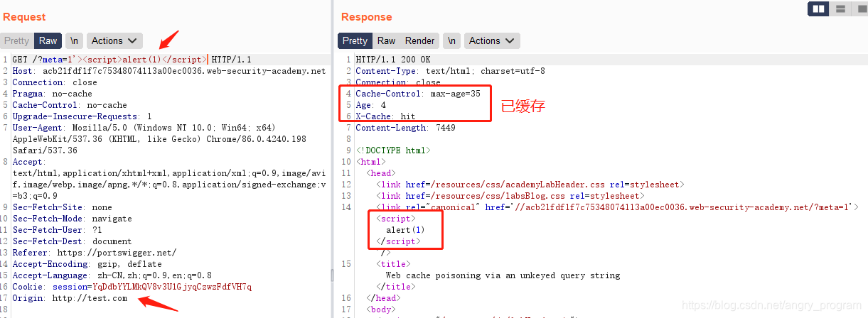Click the canonical link href line
Viewport: 868px width, 318px height.
pos(617,207)
